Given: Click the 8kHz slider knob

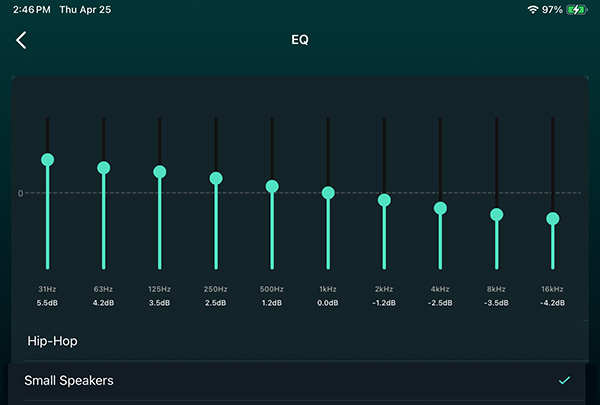Looking at the screenshot, I should click(x=496, y=214).
